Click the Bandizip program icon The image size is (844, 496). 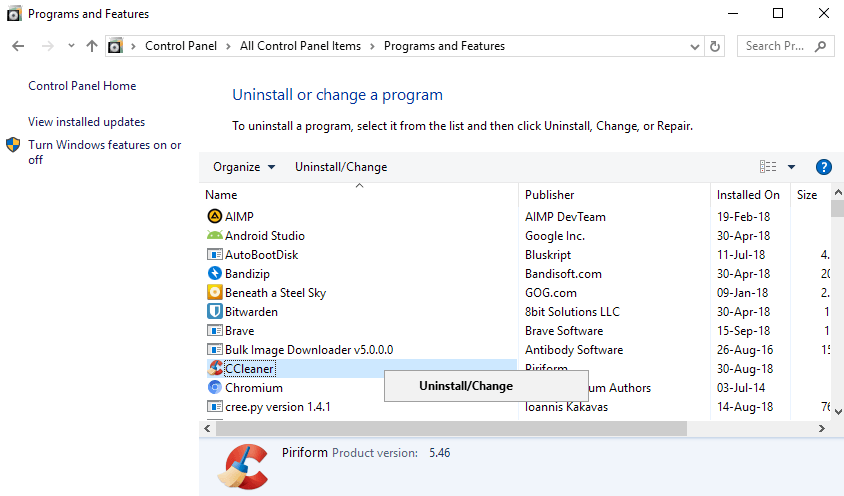(x=214, y=273)
